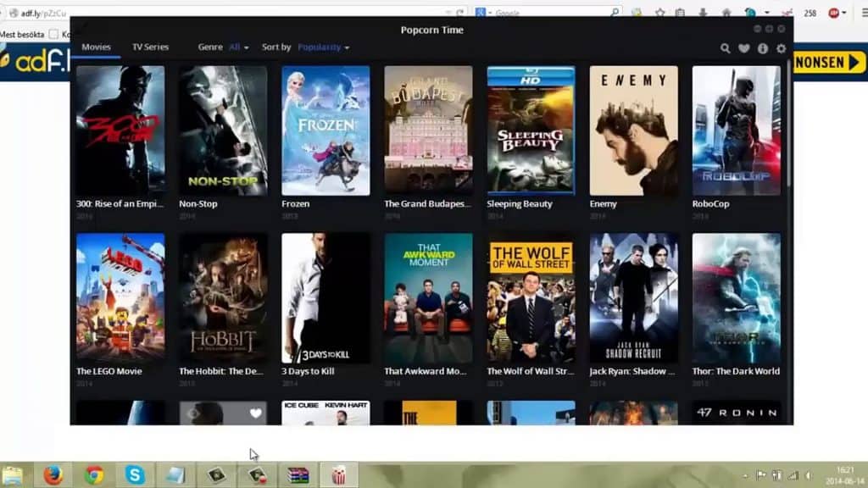
Task: Show hidden tray icons arrow
Action: (746, 475)
